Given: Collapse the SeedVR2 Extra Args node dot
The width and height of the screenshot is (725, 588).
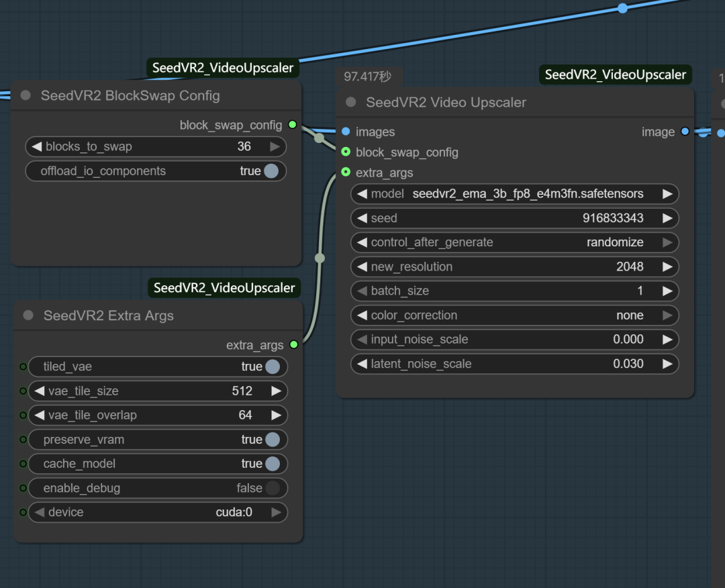Looking at the screenshot, I should coord(28,315).
